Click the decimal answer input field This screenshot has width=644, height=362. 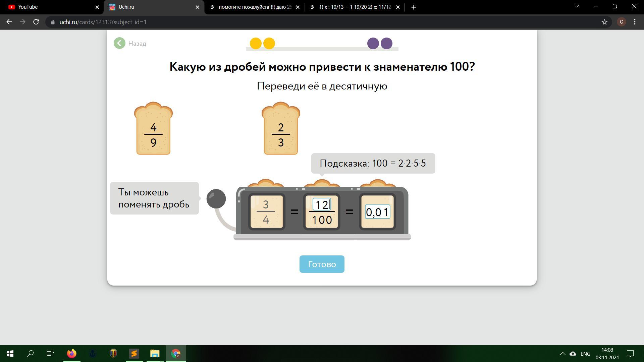tap(377, 212)
